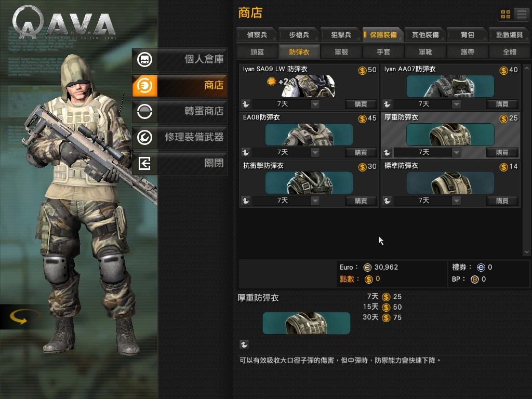This screenshot has width=532, height=399.
Task: Click gift icon on Iyan SA09 LW item
Action: click(246, 104)
